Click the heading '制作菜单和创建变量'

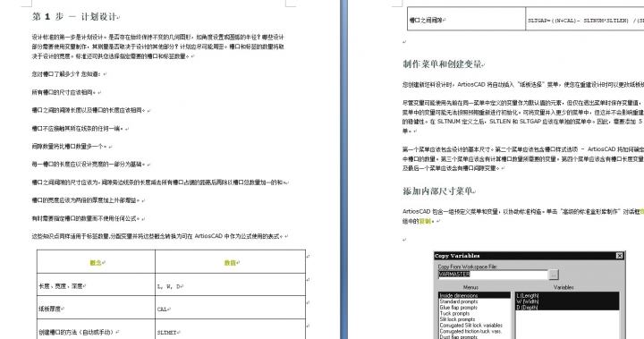coord(443,64)
